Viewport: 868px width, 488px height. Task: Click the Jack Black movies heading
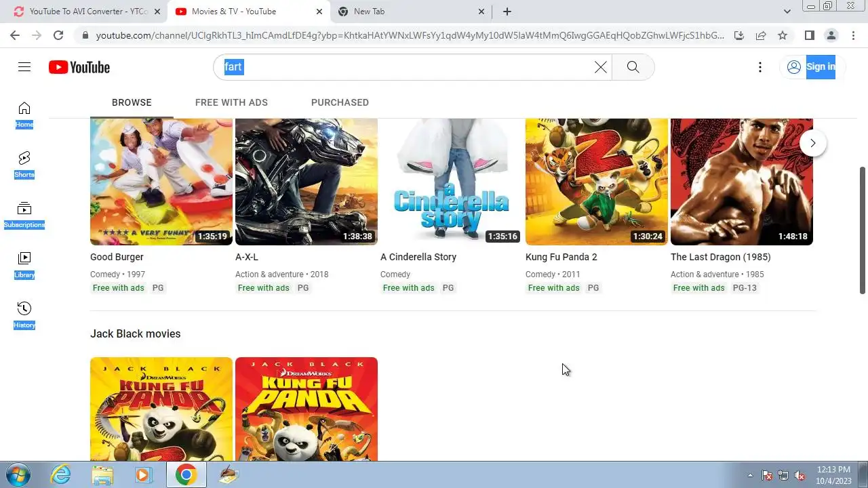point(136,333)
